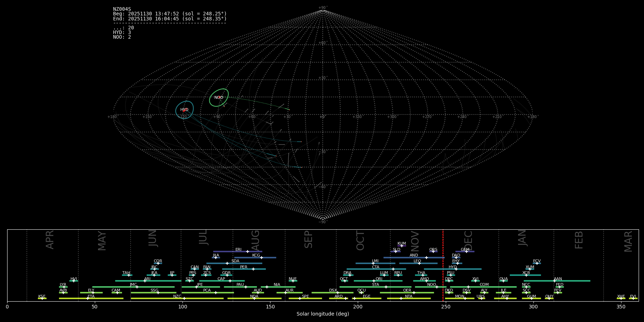Click the HYD radiant label on sky map

point(184,109)
